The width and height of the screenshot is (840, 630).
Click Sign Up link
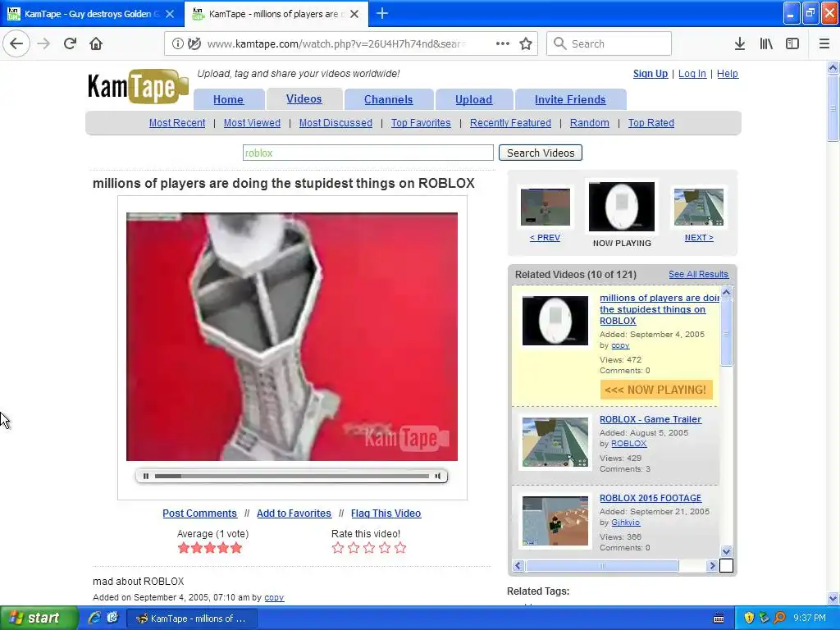[x=651, y=74]
